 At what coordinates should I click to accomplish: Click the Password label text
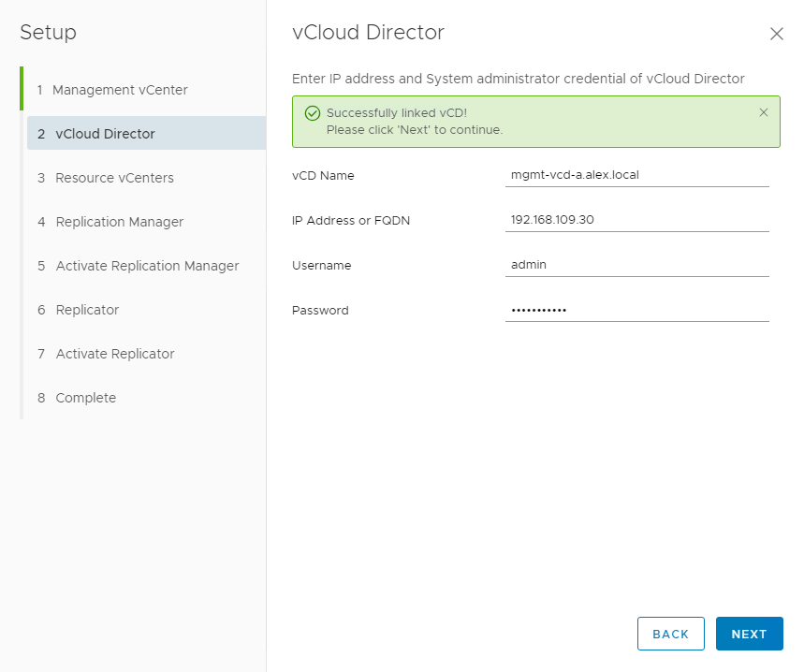click(x=320, y=311)
